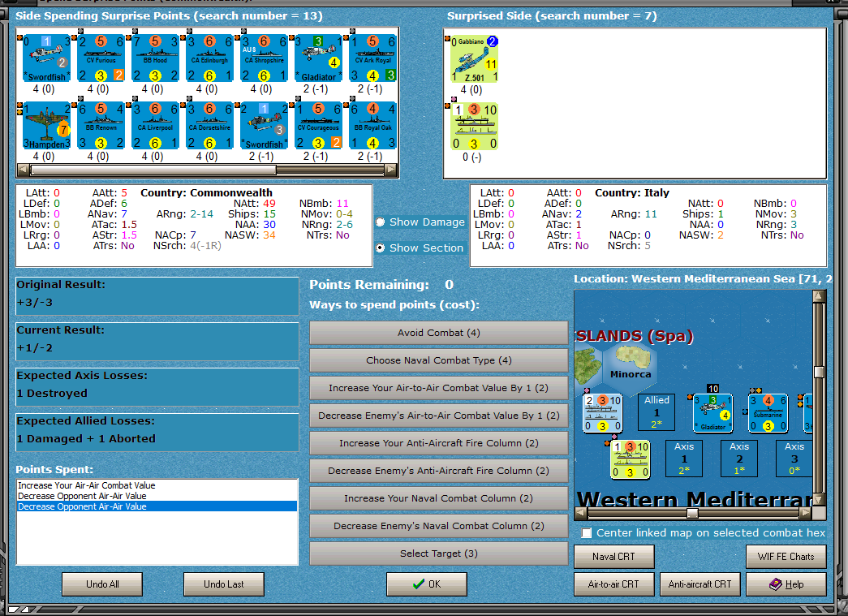Open Help
The image size is (848, 616).
coord(786,584)
